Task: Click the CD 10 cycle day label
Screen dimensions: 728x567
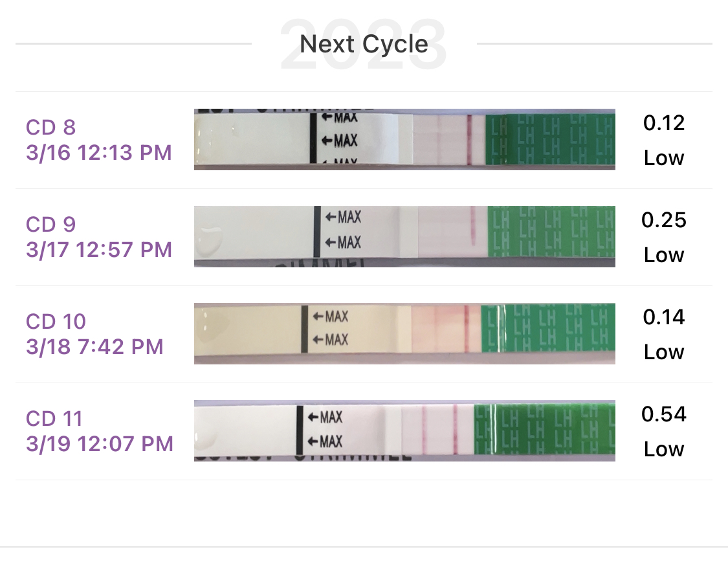Action: 56,321
